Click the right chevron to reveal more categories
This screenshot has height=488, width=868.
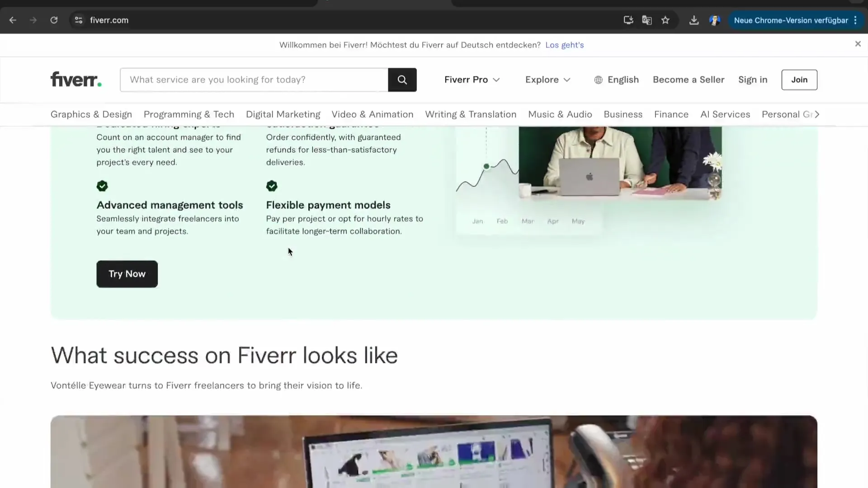(817, 114)
